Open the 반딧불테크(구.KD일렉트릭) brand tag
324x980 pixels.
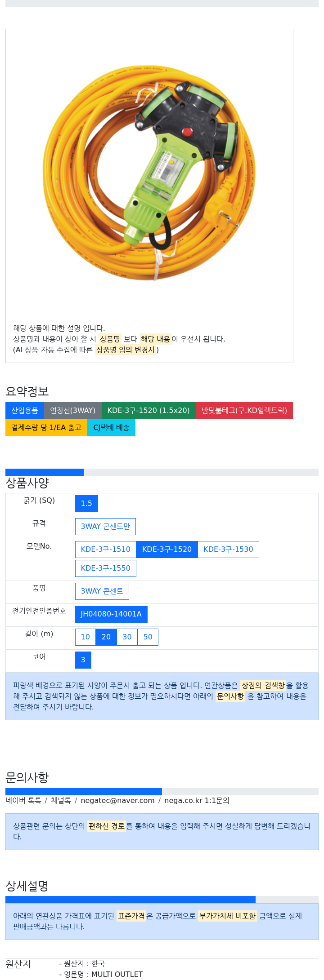(x=244, y=411)
